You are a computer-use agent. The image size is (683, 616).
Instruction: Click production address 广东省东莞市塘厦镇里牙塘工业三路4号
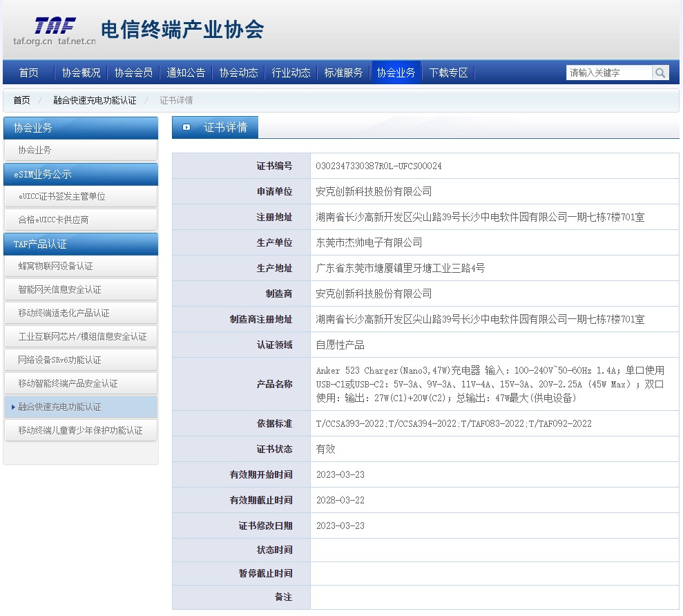pyautogui.click(x=401, y=269)
